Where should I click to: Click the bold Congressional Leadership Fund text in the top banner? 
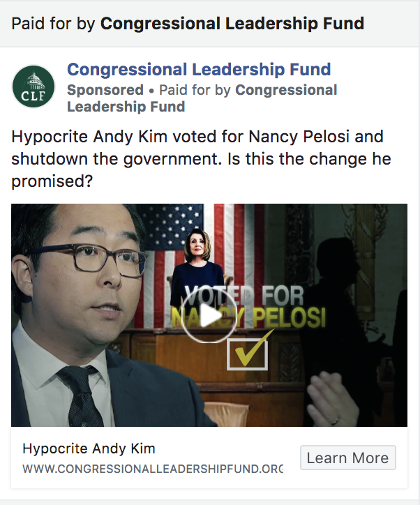coord(232,24)
